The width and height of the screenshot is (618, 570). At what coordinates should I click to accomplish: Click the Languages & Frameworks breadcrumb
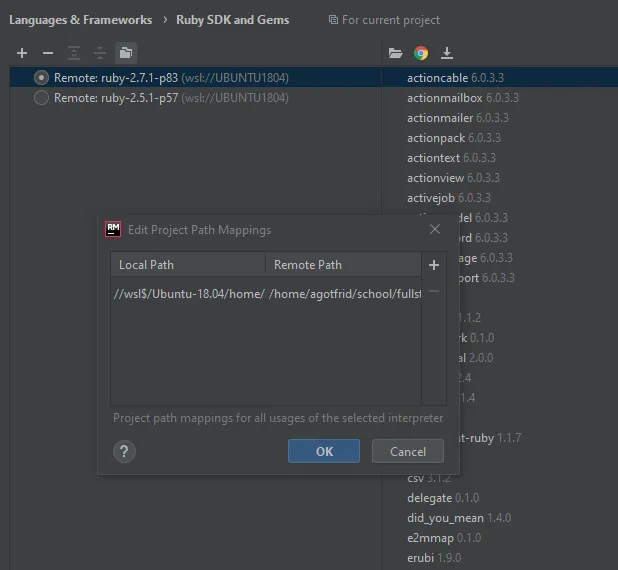(x=81, y=20)
